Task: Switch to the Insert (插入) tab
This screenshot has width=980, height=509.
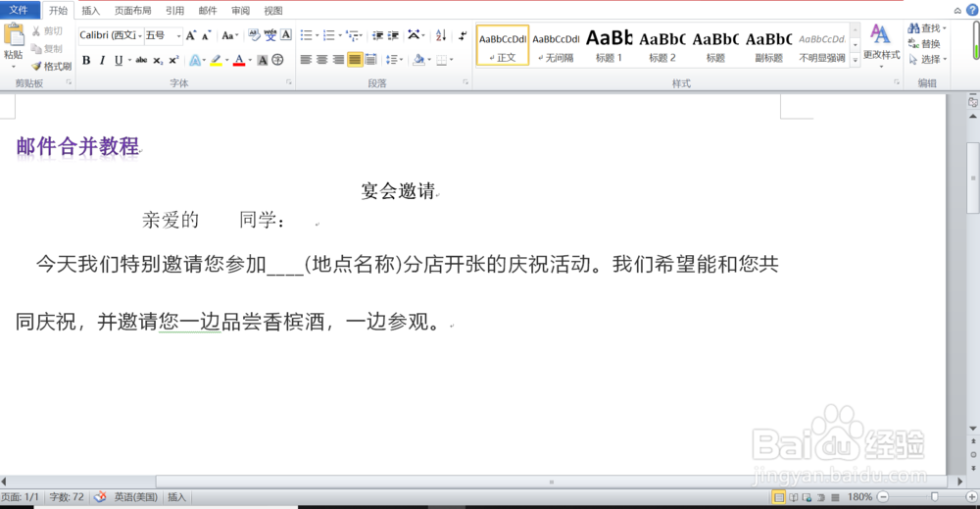Action: pos(90,11)
